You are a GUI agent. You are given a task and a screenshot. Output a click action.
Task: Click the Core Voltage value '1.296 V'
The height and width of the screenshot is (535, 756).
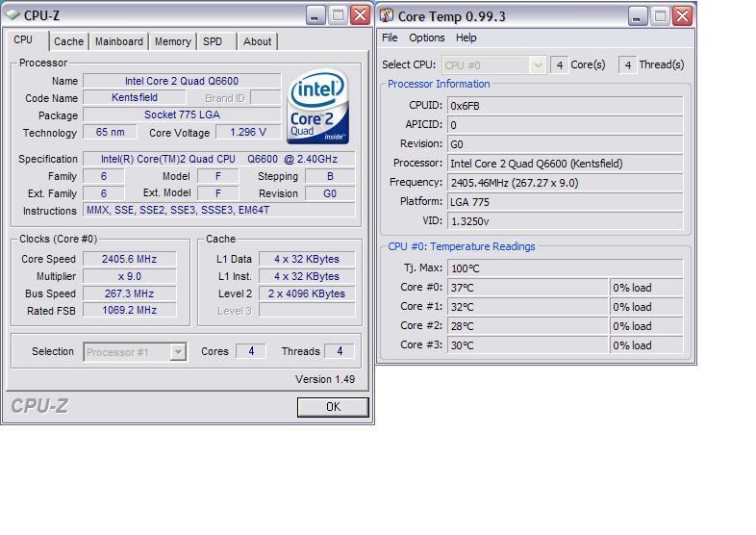click(x=248, y=132)
